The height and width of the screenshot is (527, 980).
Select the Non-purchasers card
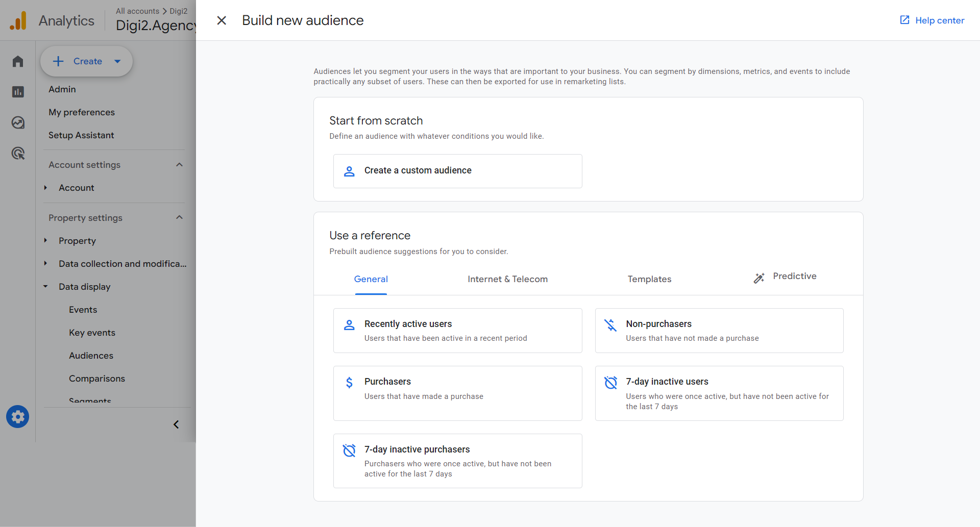(x=719, y=331)
